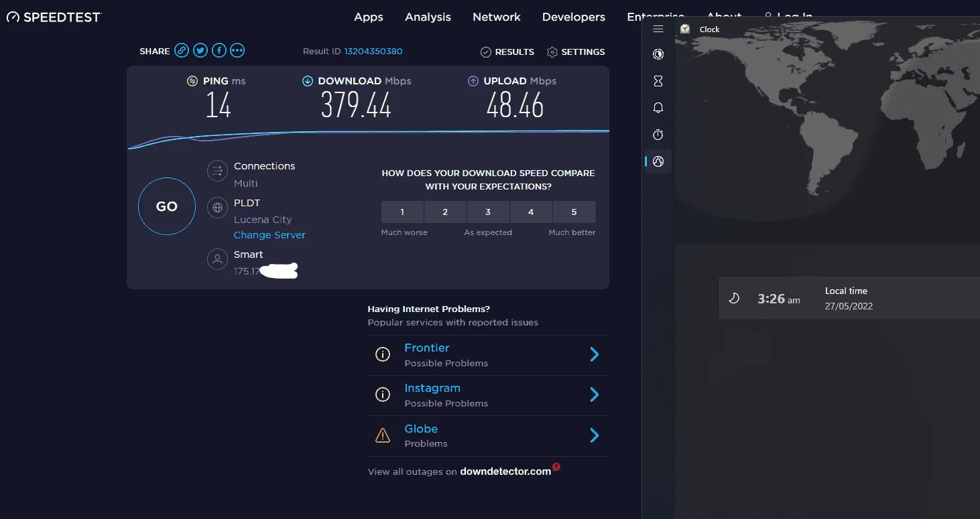980x519 pixels.
Task: Open the Network menu
Action: click(x=497, y=17)
